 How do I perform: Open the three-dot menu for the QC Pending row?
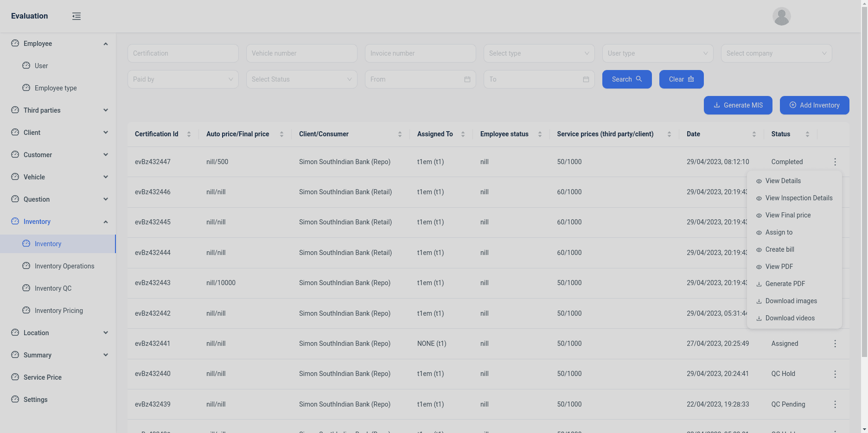coord(835,404)
